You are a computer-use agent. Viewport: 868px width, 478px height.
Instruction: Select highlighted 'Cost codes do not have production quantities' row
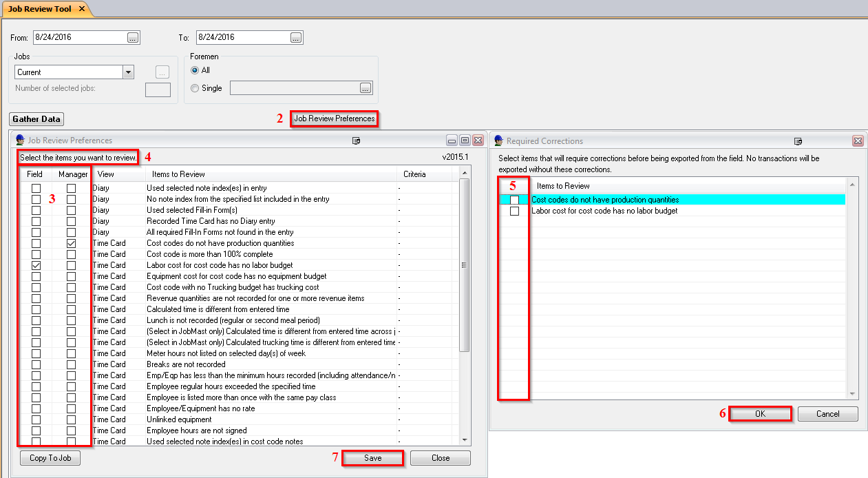click(672, 200)
